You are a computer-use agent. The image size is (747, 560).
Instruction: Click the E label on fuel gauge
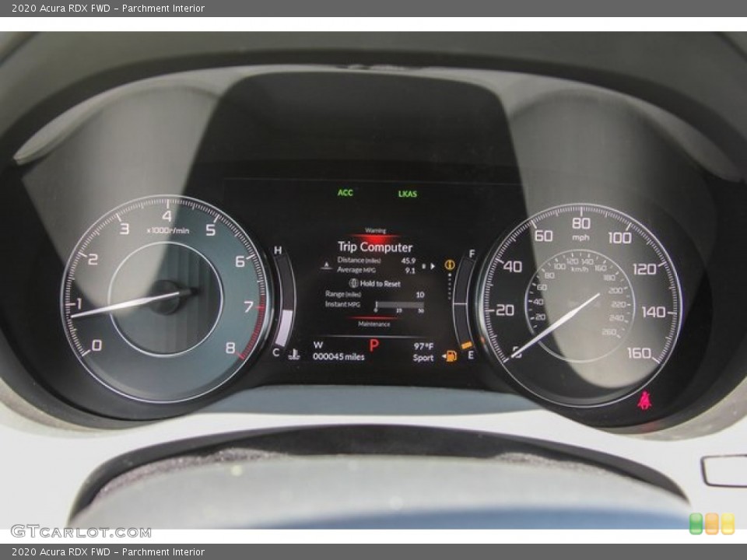tap(471, 355)
